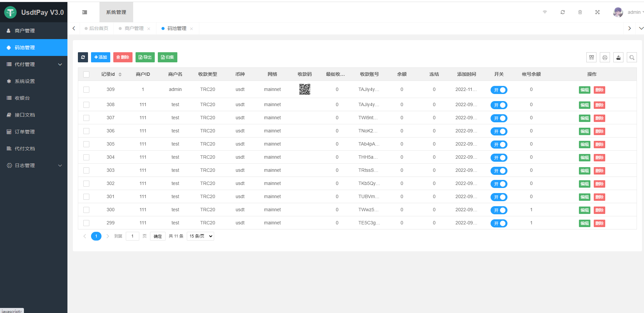Click the dark reload button above table
Screen dimensions: 644x313
(x=83, y=57)
